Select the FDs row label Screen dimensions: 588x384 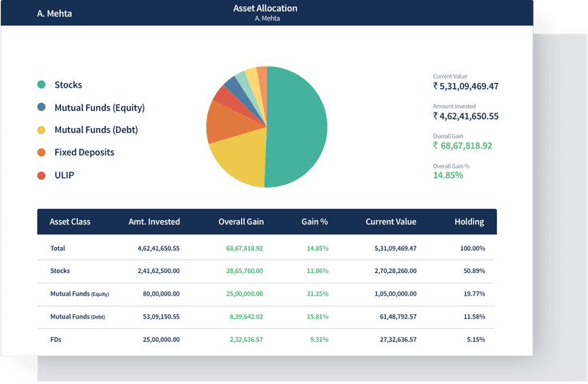click(56, 339)
